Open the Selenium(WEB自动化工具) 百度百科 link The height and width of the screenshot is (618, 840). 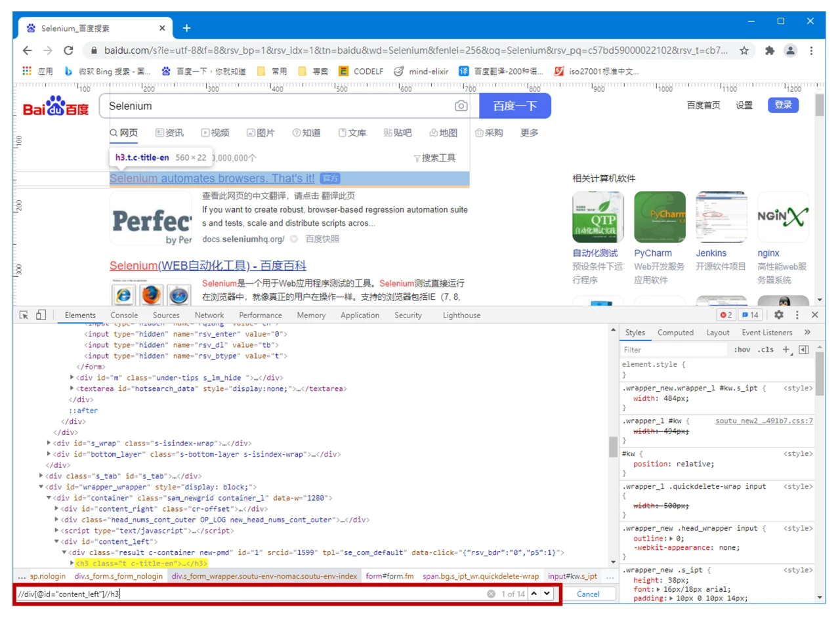coord(208,266)
